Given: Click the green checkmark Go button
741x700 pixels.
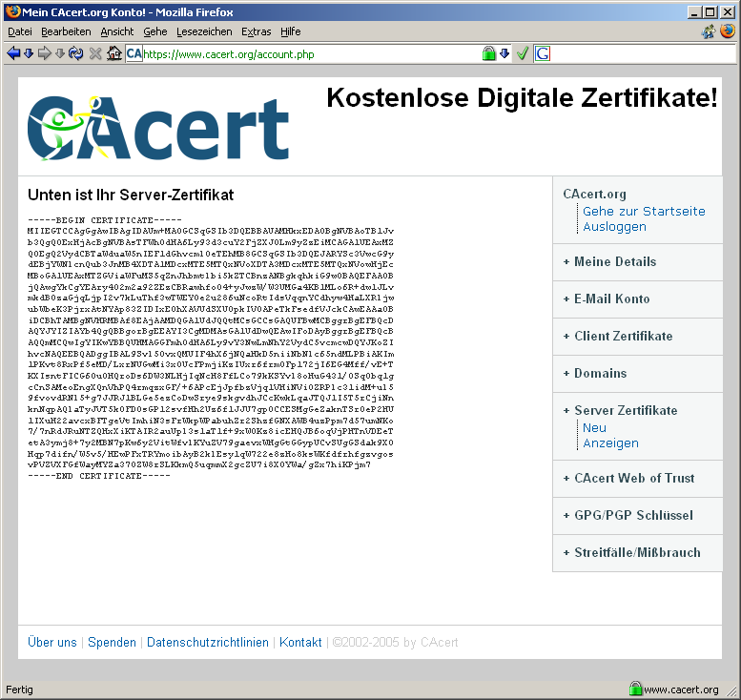Looking at the screenshot, I should coord(523,53).
